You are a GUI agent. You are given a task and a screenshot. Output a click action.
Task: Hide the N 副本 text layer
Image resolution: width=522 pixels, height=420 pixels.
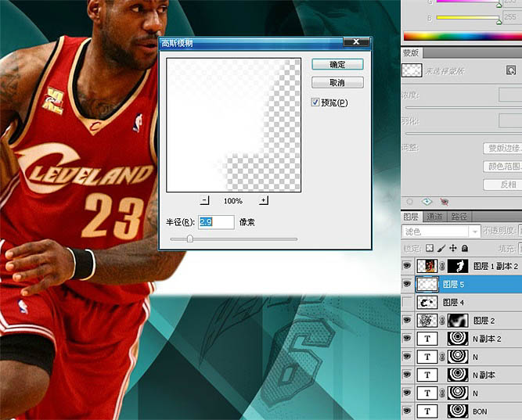click(407, 375)
